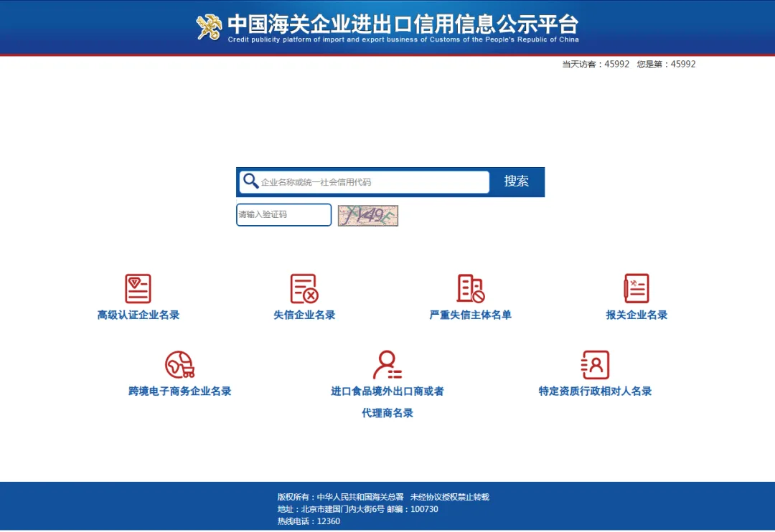Screen dimensions: 775x532
Task: Go to the 失信企业名录 link
Action: coord(304,315)
